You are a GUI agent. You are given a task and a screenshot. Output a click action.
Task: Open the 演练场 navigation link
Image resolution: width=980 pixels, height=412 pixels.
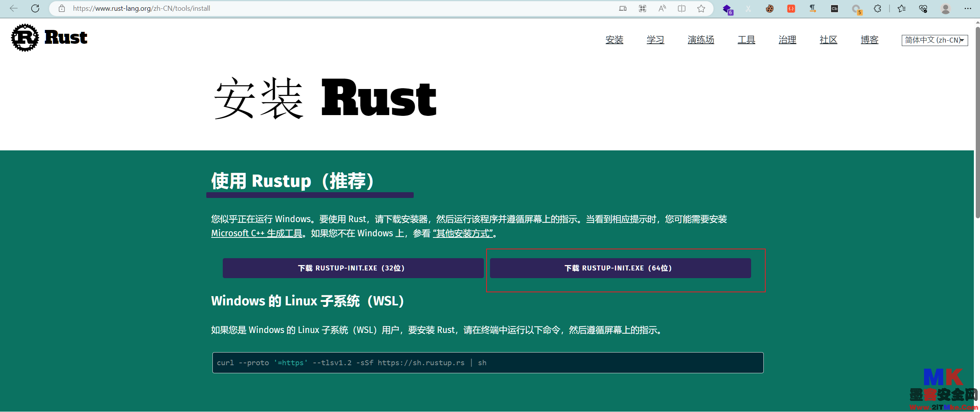click(701, 40)
